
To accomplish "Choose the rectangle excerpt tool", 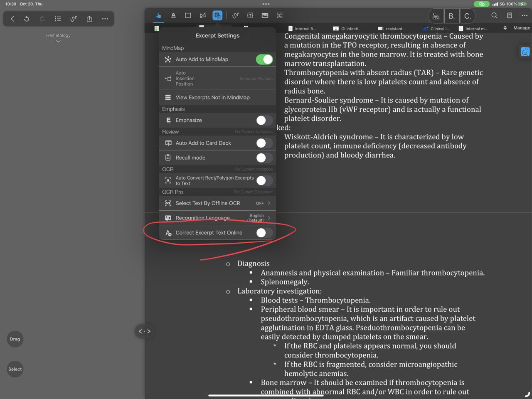I will 188,15.
